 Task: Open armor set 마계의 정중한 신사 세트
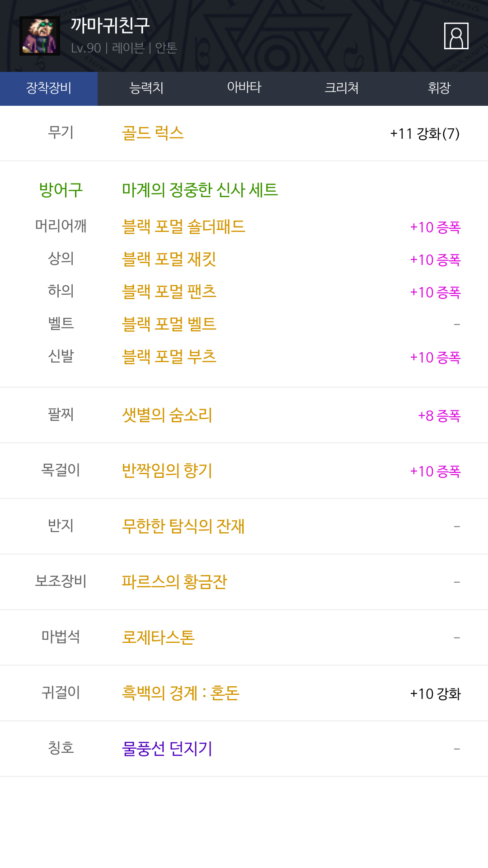[200, 190]
